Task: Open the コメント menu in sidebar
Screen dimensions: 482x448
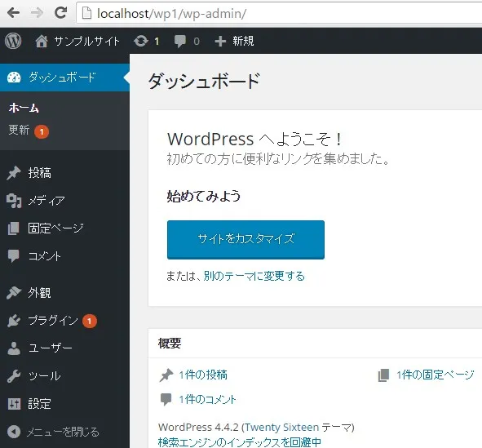Action: click(45, 255)
